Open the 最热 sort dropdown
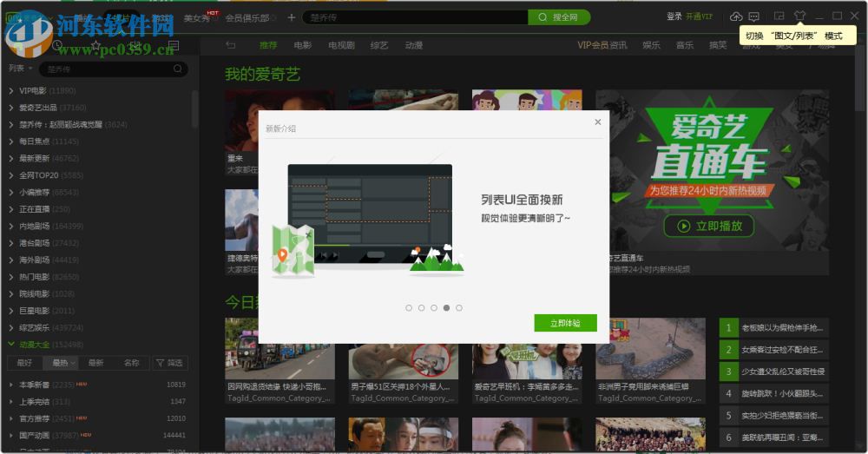Screen dimensions: 868x454 click(62, 363)
